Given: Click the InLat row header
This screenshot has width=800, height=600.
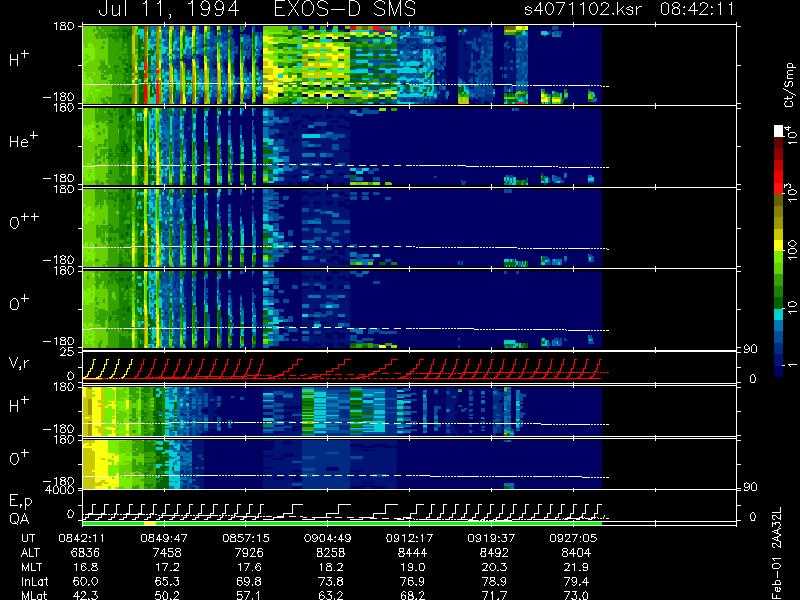Looking at the screenshot, I should [34, 581].
